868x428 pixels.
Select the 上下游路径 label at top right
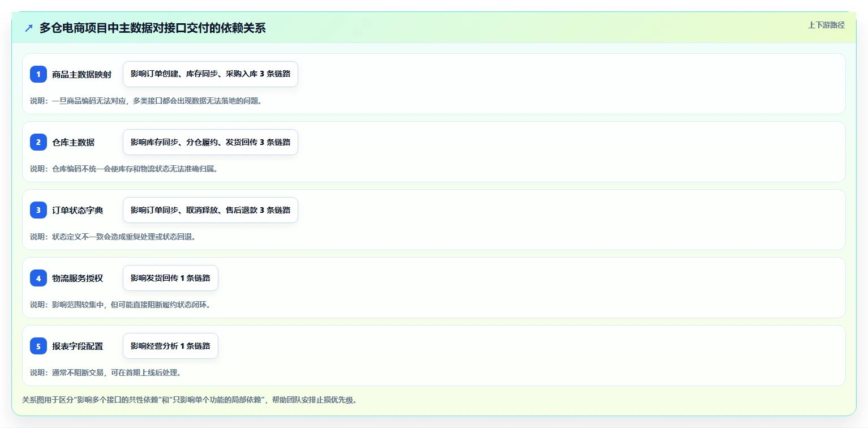point(826,25)
